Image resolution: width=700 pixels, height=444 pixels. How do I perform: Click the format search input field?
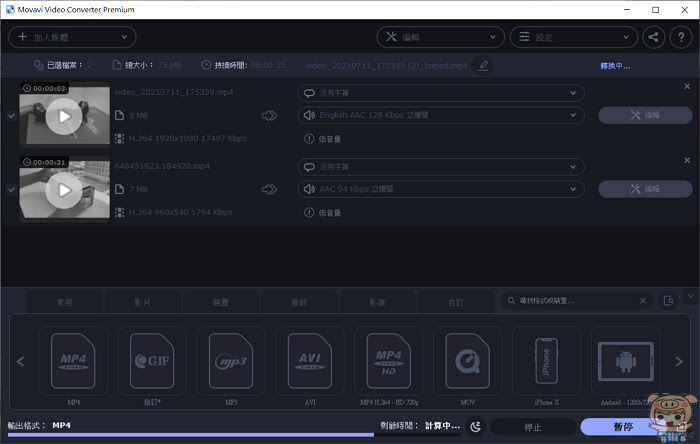(576, 301)
